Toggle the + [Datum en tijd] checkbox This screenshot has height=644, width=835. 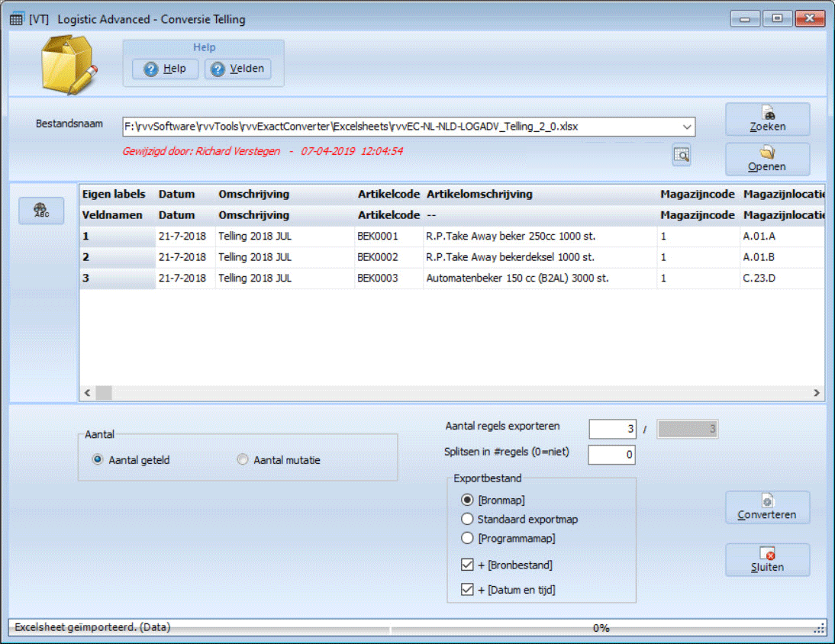click(x=468, y=590)
